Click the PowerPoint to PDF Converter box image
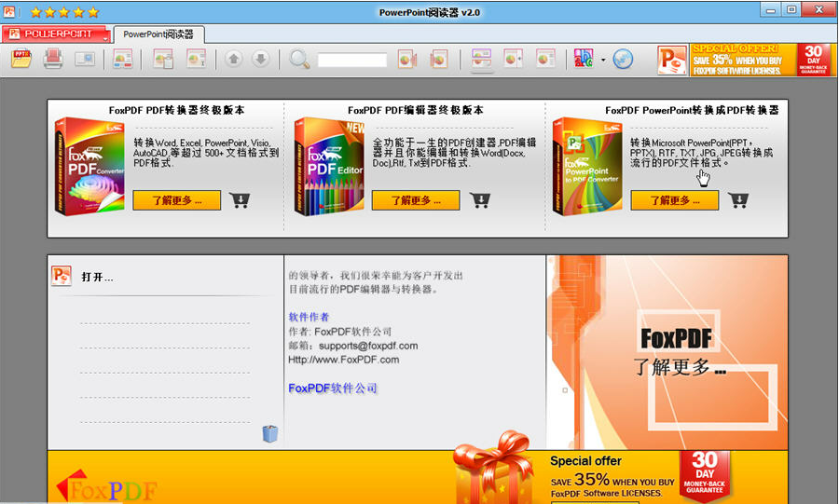The image size is (839, 504). (587, 167)
